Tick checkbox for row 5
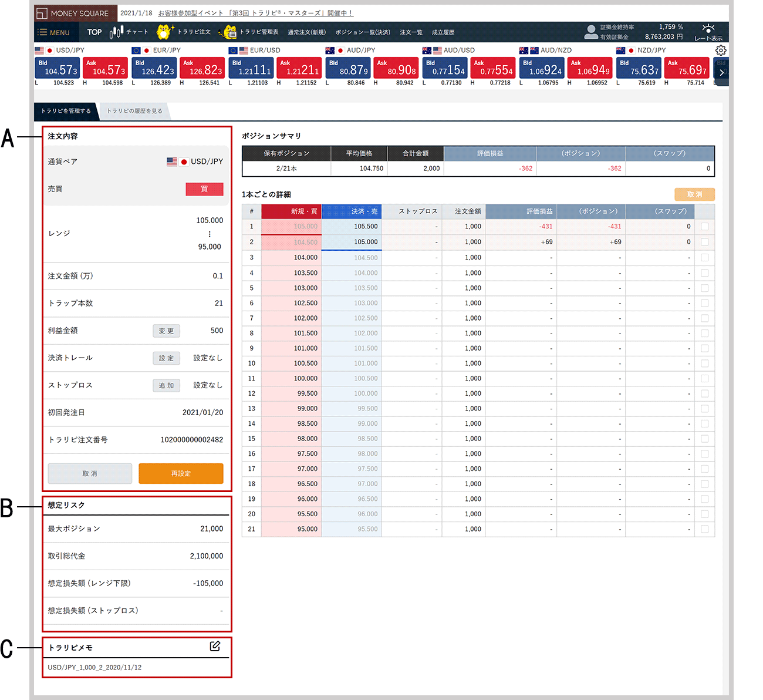This screenshot has height=700, width=763. [704, 288]
